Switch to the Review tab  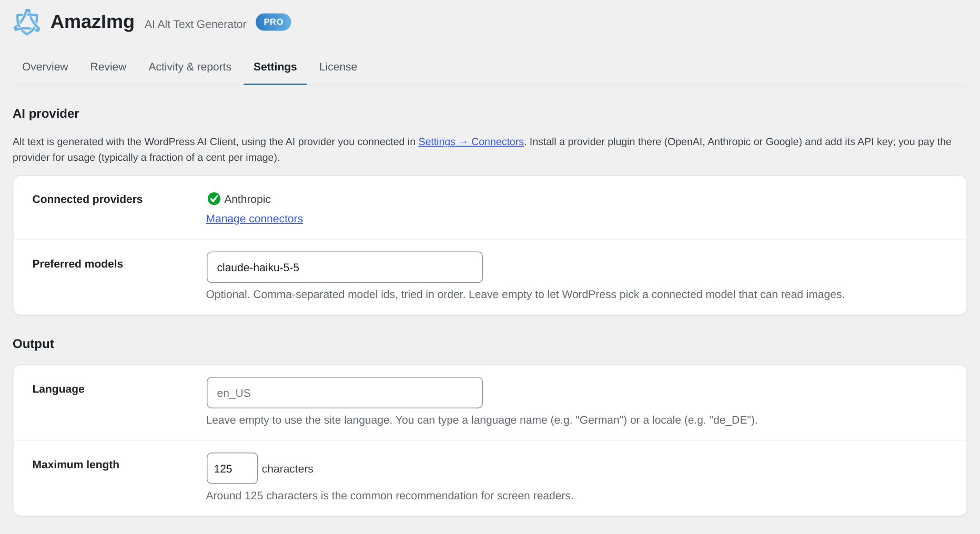tap(108, 67)
